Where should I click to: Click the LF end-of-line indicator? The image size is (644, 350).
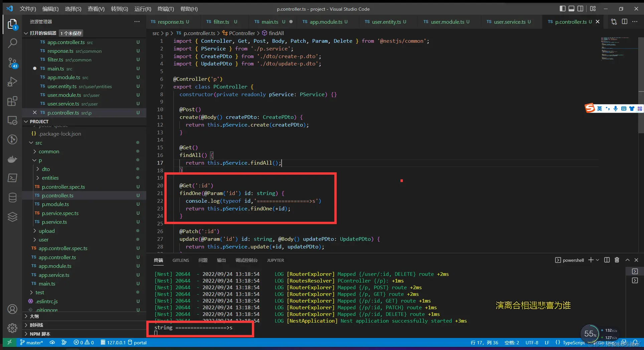(x=547, y=343)
